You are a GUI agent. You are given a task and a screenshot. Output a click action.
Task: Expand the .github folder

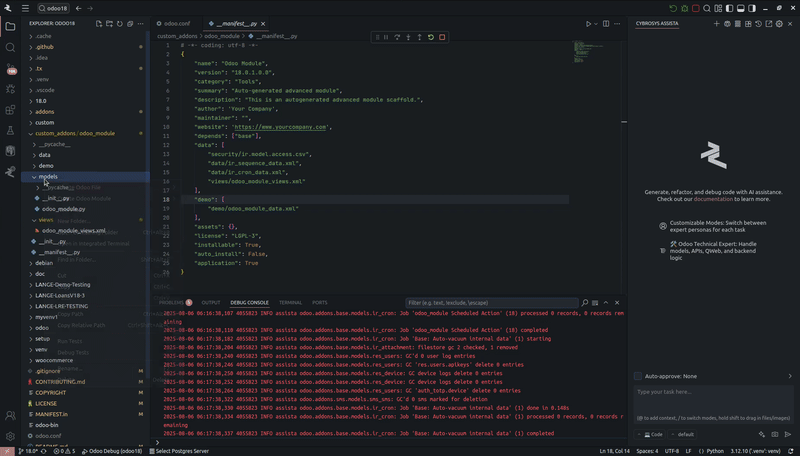pos(84,47)
